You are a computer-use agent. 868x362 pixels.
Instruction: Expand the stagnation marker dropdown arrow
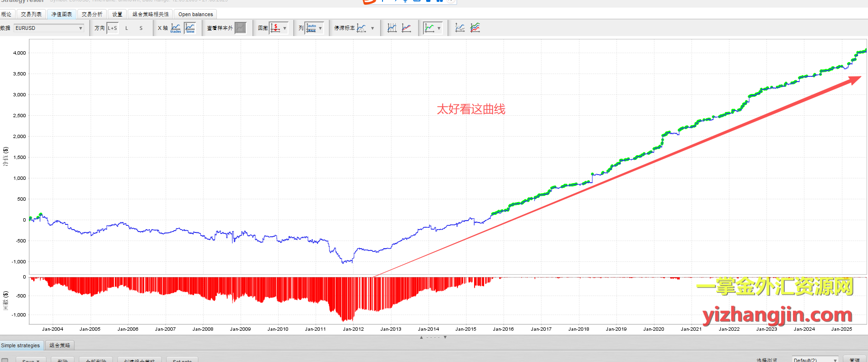click(373, 28)
